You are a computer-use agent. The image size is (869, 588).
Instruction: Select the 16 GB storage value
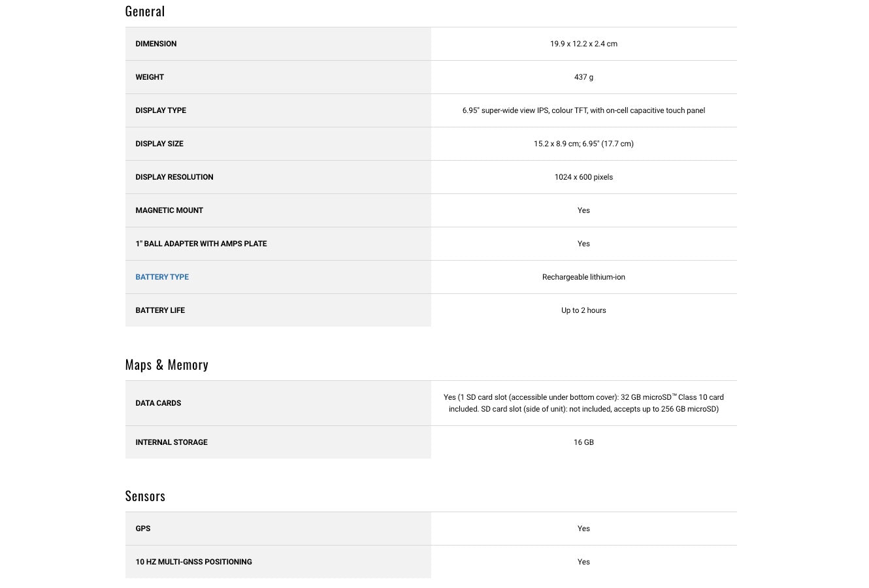pos(583,442)
